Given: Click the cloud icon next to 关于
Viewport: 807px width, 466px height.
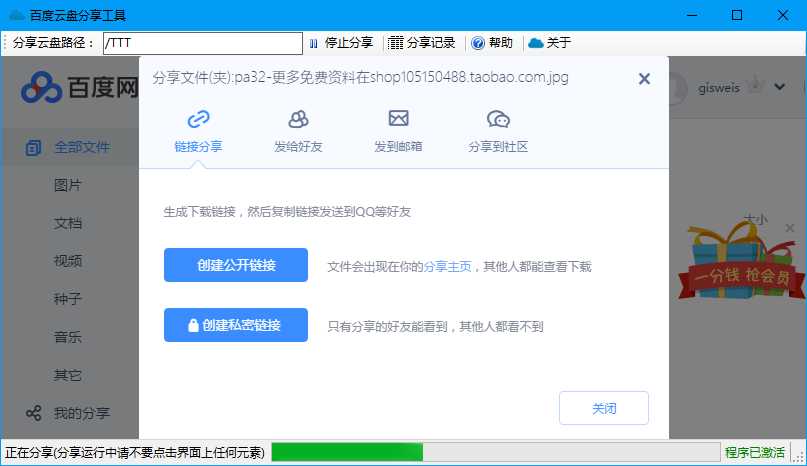Looking at the screenshot, I should 536,43.
